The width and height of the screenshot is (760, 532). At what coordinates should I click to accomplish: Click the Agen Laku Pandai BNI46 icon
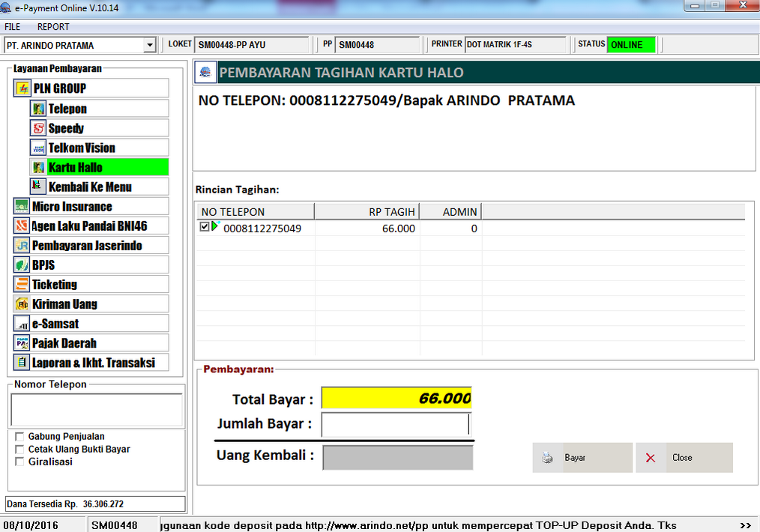pos(21,226)
